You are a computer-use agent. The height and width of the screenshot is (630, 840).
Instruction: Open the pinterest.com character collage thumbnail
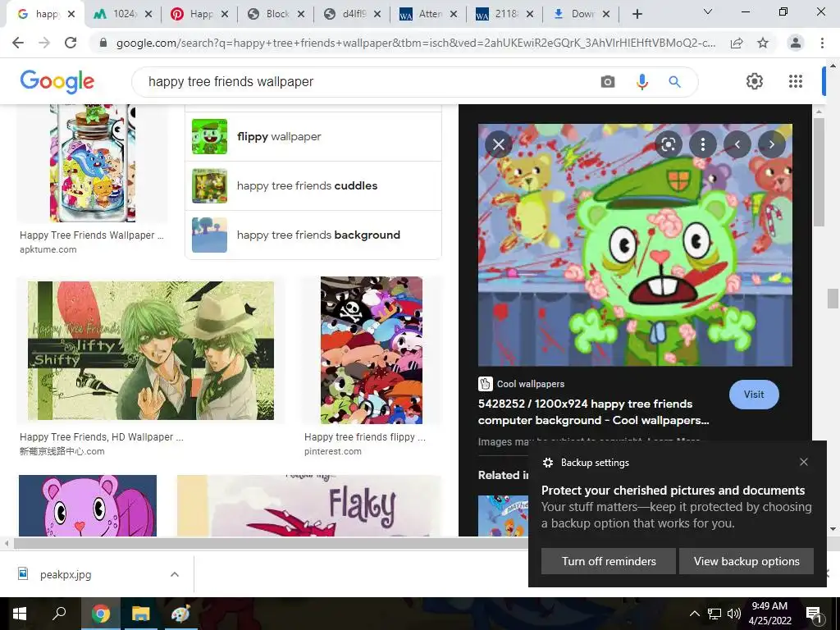coord(372,349)
